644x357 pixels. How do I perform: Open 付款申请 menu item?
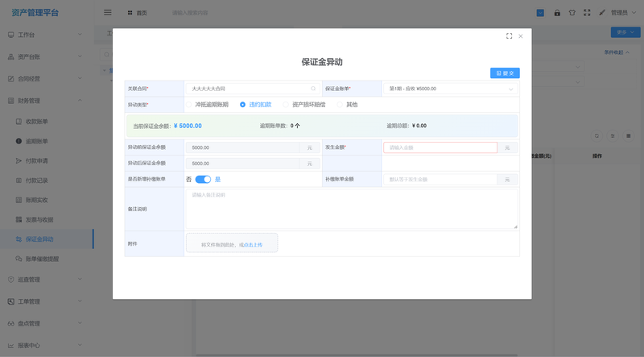click(x=47, y=161)
